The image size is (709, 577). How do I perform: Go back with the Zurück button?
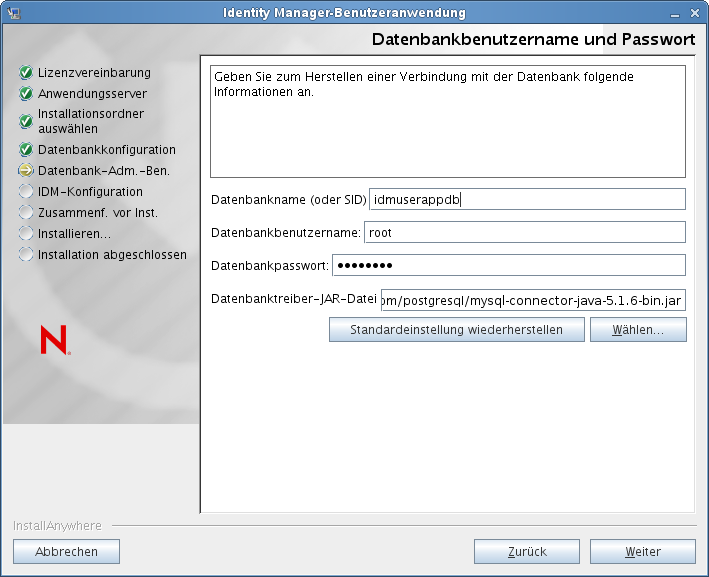527,552
